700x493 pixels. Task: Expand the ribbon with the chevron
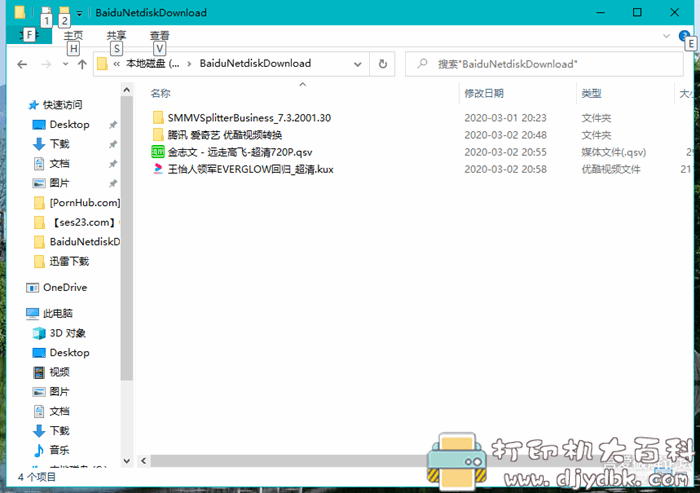pos(667,36)
